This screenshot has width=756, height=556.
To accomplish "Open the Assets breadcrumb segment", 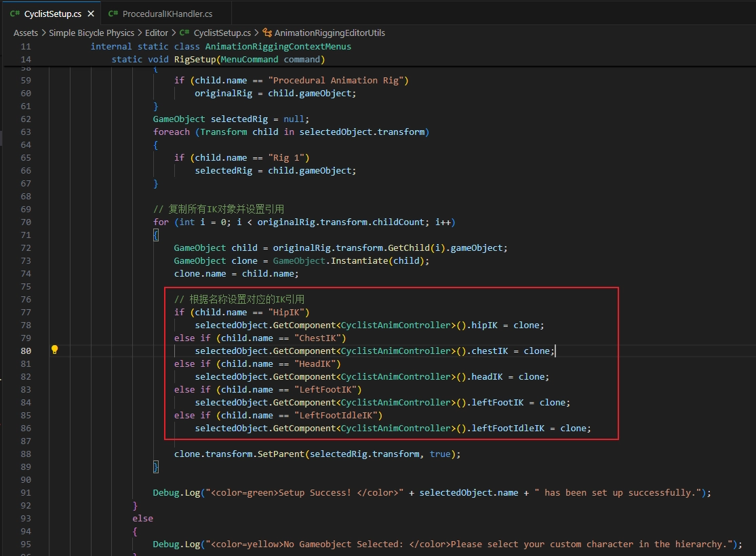I will (26, 33).
